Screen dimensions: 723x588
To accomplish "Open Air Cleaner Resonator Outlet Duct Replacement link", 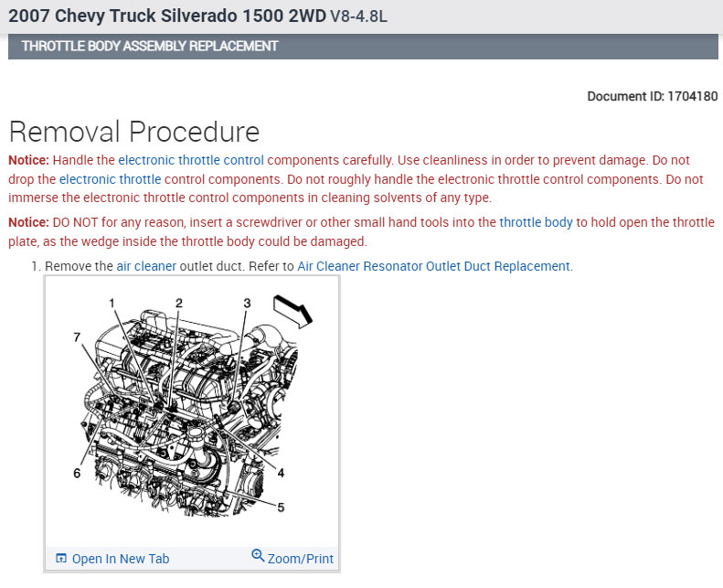I will click(x=434, y=266).
